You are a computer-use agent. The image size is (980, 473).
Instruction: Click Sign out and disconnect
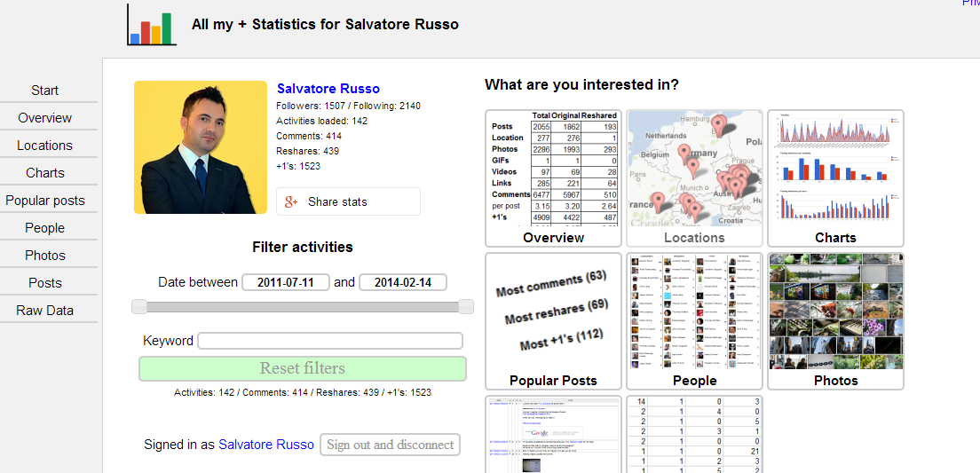coord(390,445)
